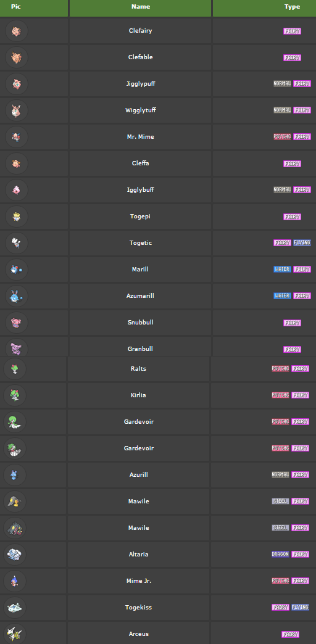
Task: Open the Togepi sprite image
Action: 17,217
